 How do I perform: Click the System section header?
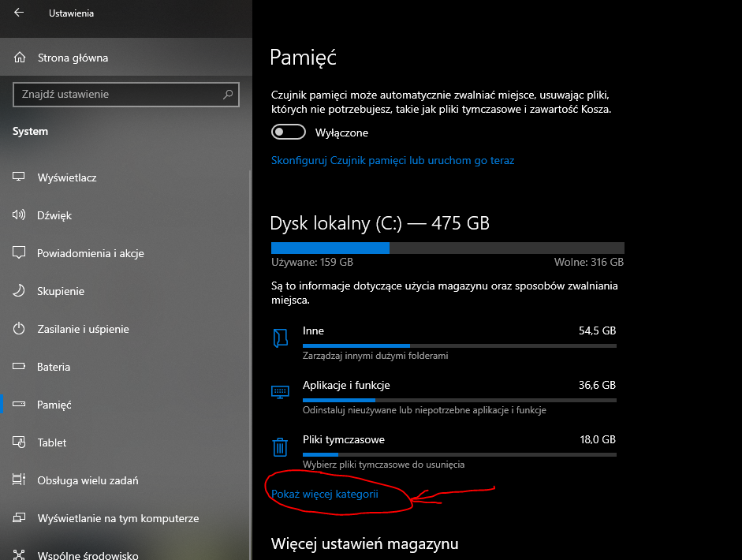click(x=30, y=132)
